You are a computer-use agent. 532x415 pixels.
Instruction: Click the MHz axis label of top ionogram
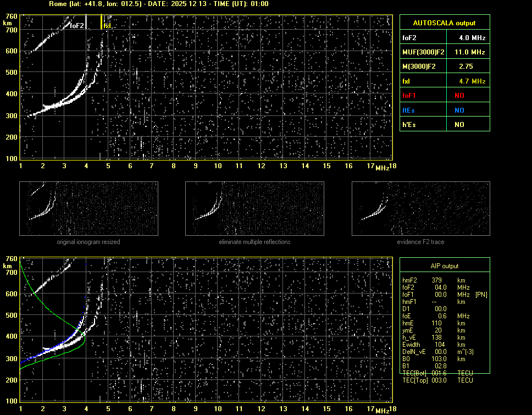(382, 167)
